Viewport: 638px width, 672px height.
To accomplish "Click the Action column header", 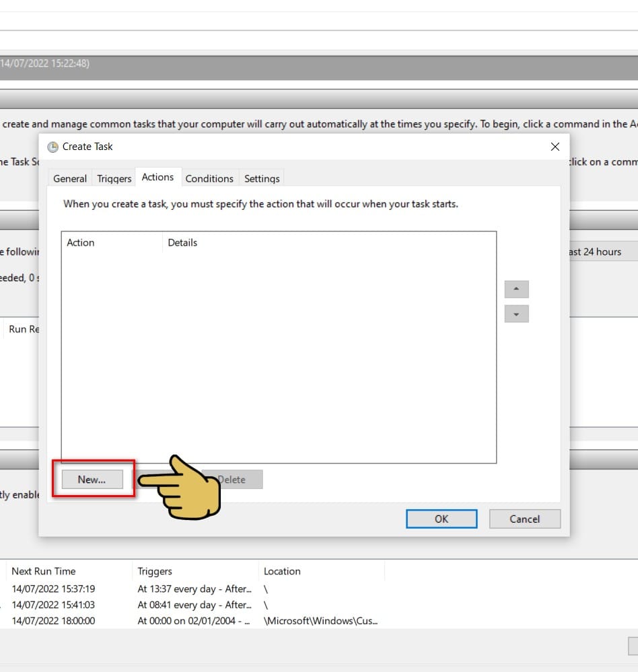I will coord(112,243).
